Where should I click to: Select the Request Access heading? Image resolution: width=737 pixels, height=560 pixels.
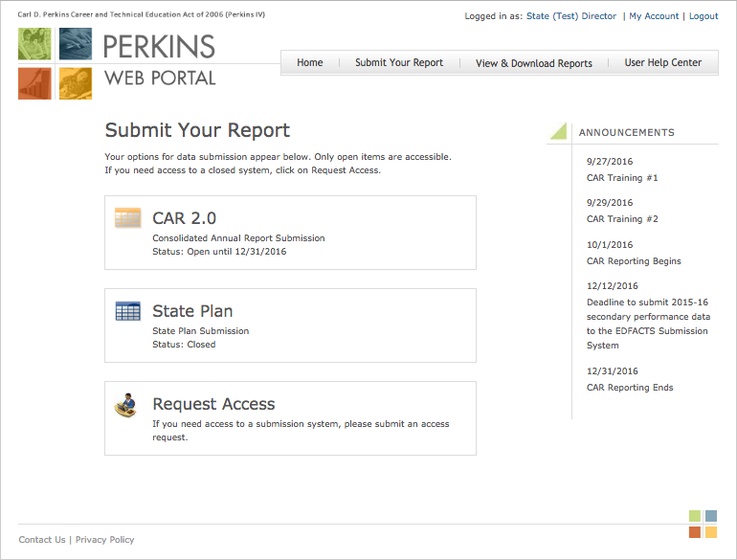click(213, 404)
